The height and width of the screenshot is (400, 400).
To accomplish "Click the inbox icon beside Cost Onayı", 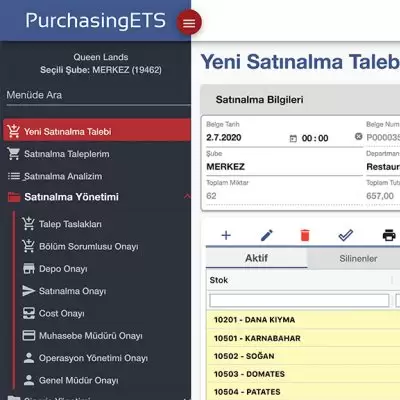I will [29, 313].
